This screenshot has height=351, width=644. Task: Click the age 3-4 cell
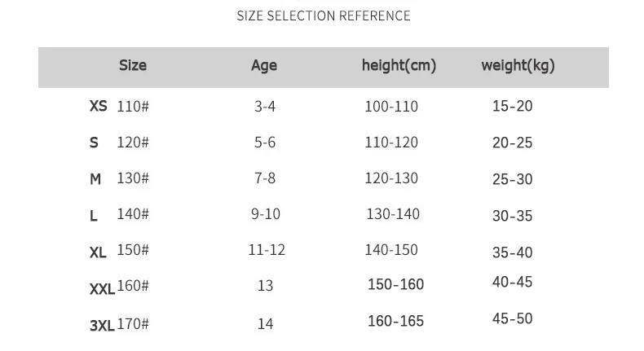coord(265,107)
